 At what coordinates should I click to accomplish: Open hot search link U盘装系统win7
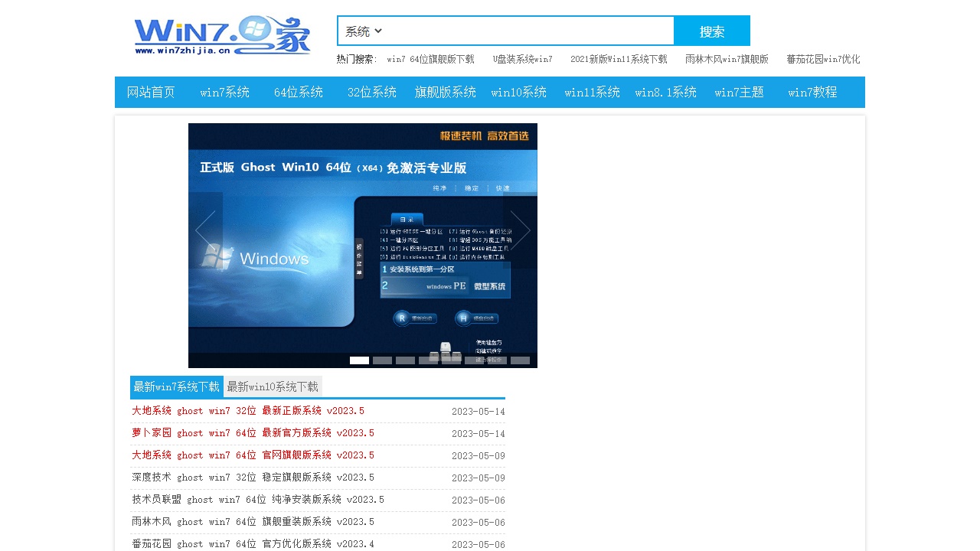coord(523,59)
